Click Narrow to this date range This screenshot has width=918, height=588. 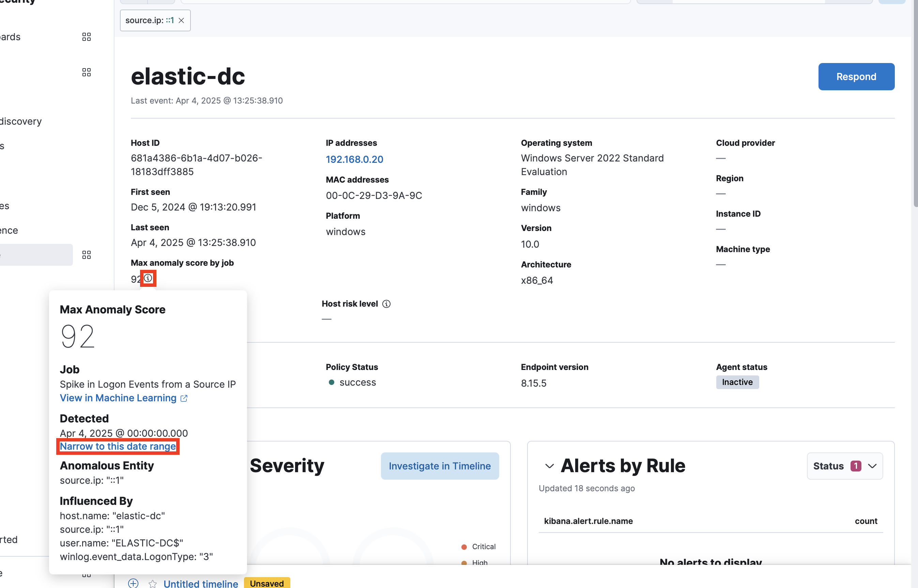click(x=118, y=446)
